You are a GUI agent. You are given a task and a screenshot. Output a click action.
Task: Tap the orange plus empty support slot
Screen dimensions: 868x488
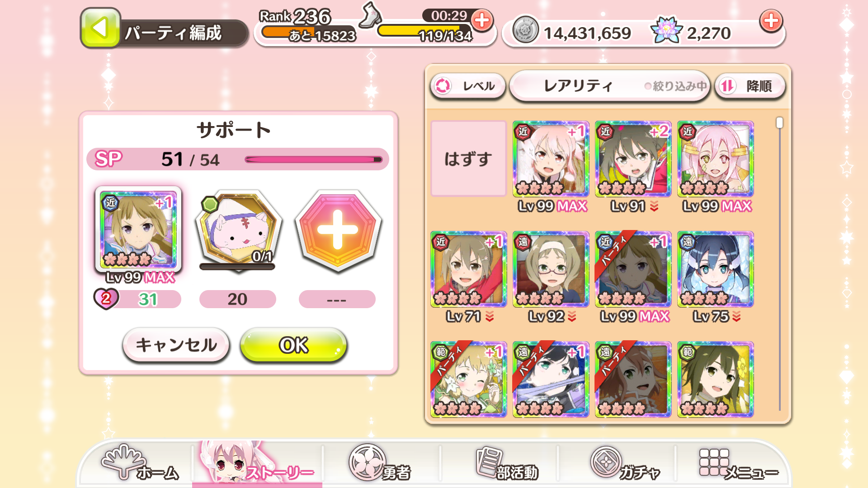tap(338, 230)
